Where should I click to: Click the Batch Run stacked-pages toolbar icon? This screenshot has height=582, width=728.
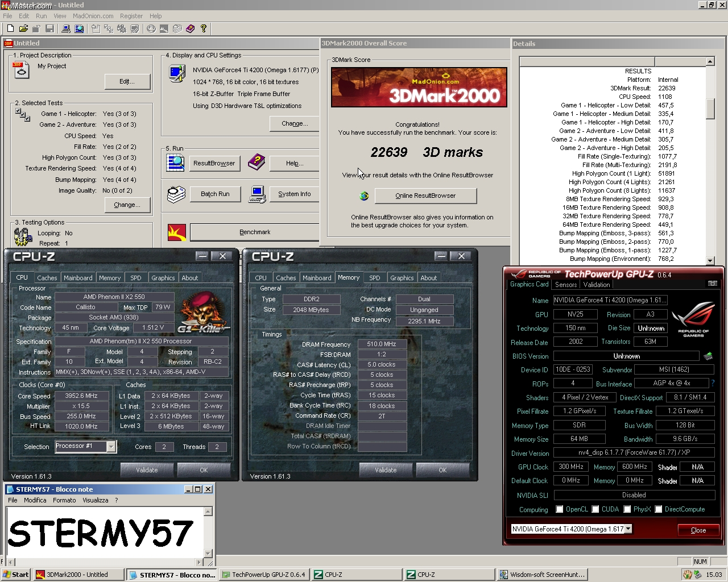pyautogui.click(x=177, y=28)
